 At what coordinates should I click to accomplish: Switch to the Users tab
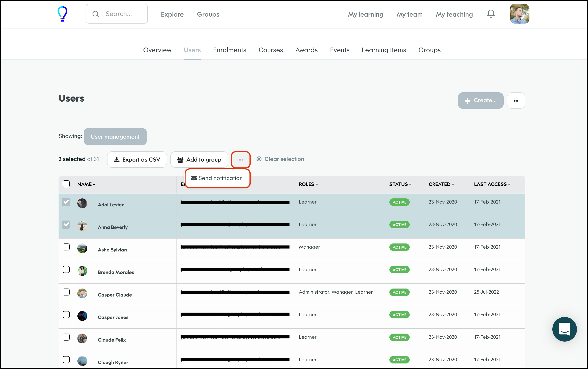(x=192, y=50)
